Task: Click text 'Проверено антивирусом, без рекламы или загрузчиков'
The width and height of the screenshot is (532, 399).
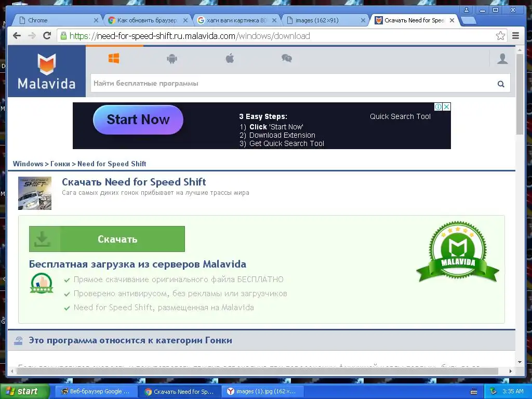Action: click(x=180, y=294)
